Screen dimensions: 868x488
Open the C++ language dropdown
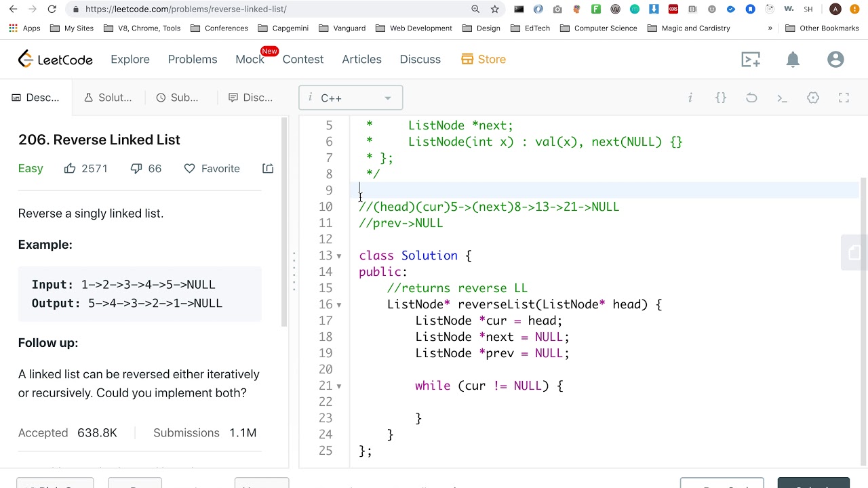point(351,98)
